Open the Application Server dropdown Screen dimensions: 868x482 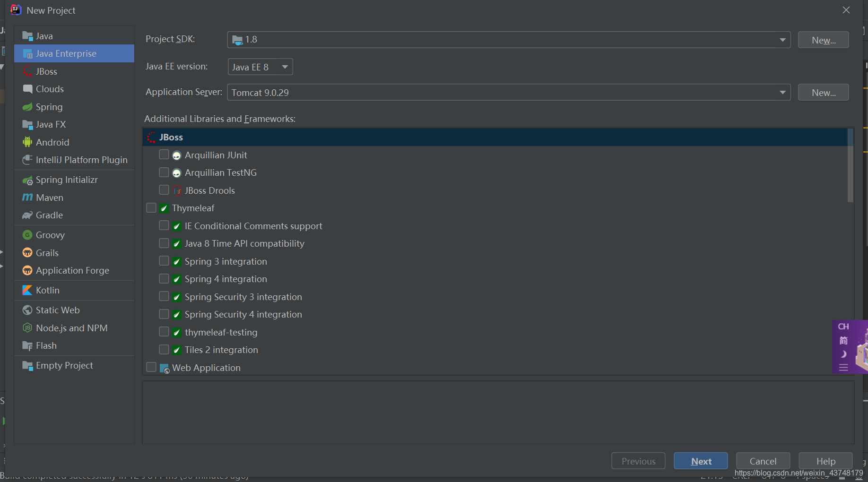coord(509,93)
